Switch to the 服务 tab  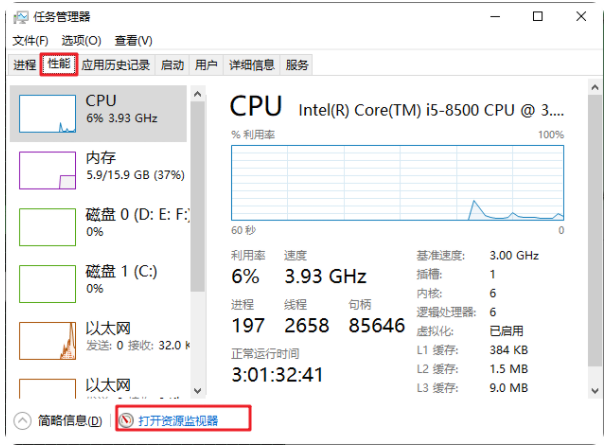pyautogui.click(x=297, y=65)
